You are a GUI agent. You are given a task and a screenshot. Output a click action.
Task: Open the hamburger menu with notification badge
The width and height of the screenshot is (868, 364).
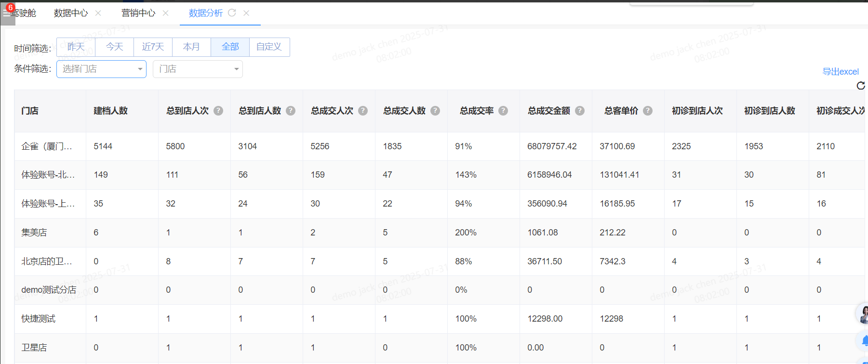pyautogui.click(x=7, y=13)
